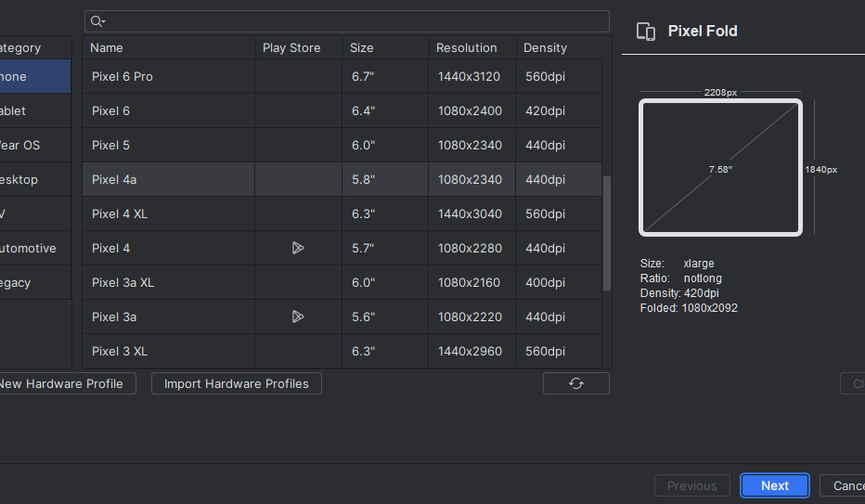Click the Folded: 1080x2092 text
Screen dimensions: 865x504
coord(689,308)
